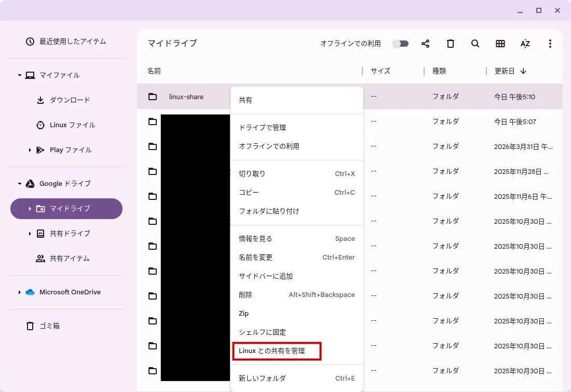571x392 pixels.
Task: Expand 共有ドライブ tree
Action: point(30,234)
